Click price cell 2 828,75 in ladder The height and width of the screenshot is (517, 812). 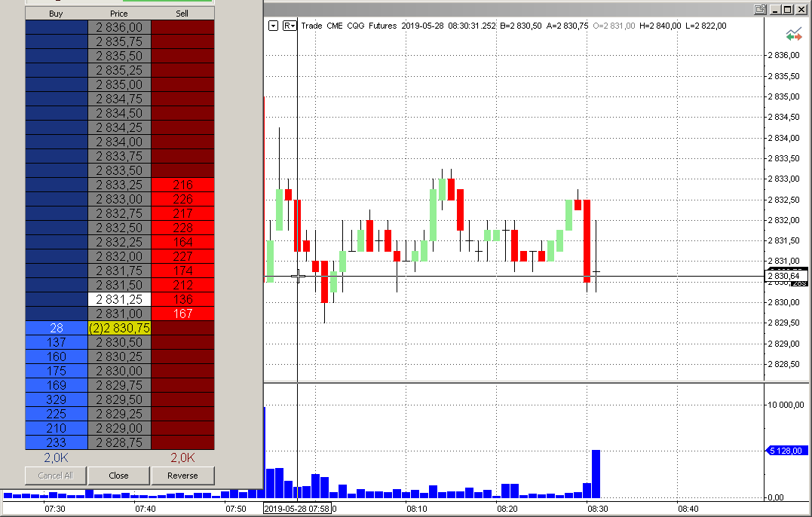click(x=119, y=442)
